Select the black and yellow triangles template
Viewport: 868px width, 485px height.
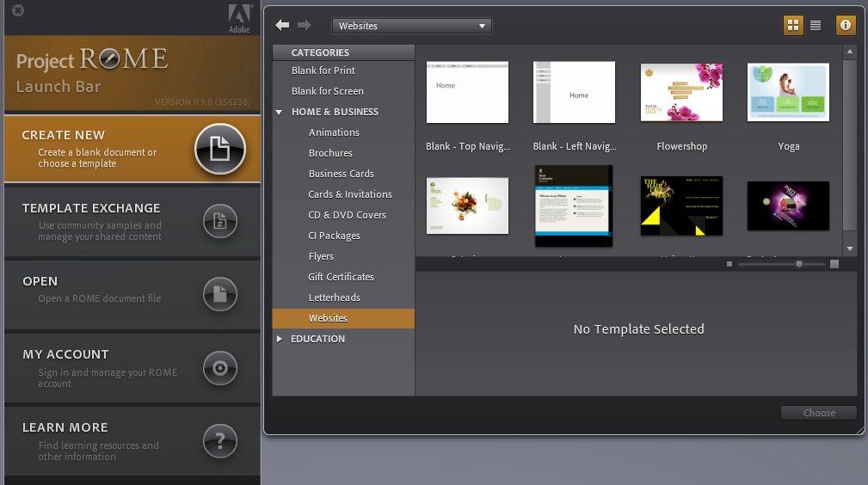[x=681, y=206]
